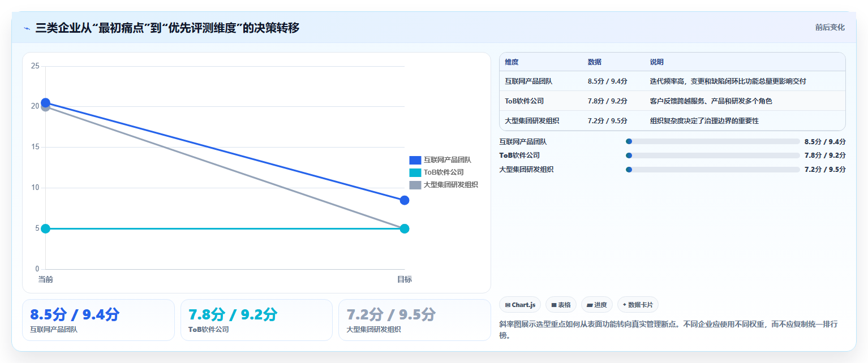This screenshot has width=868, height=363.
Task: Click the 目标 x-axis label
Action: coord(405,279)
